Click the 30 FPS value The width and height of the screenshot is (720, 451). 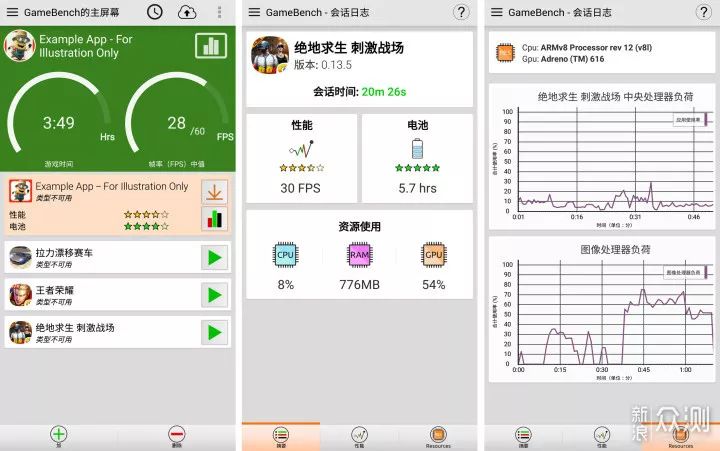pos(300,188)
